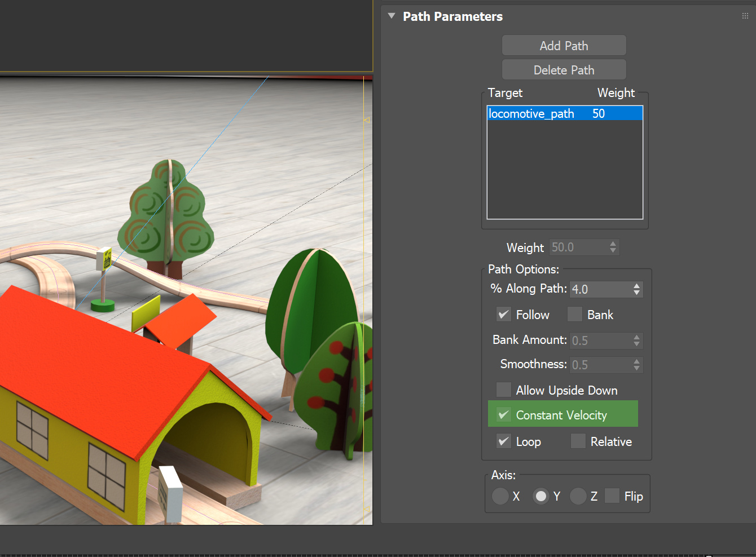The height and width of the screenshot is (557, 756).
Task: Click the Add Path button
Action: point(564,46)
